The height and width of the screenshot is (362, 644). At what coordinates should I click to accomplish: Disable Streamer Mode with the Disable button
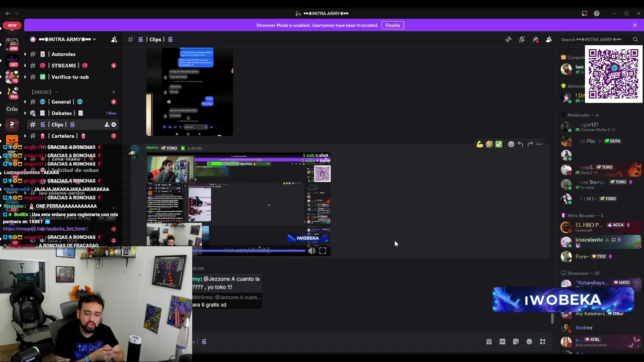pyautogui.click(x=392, y=25)
